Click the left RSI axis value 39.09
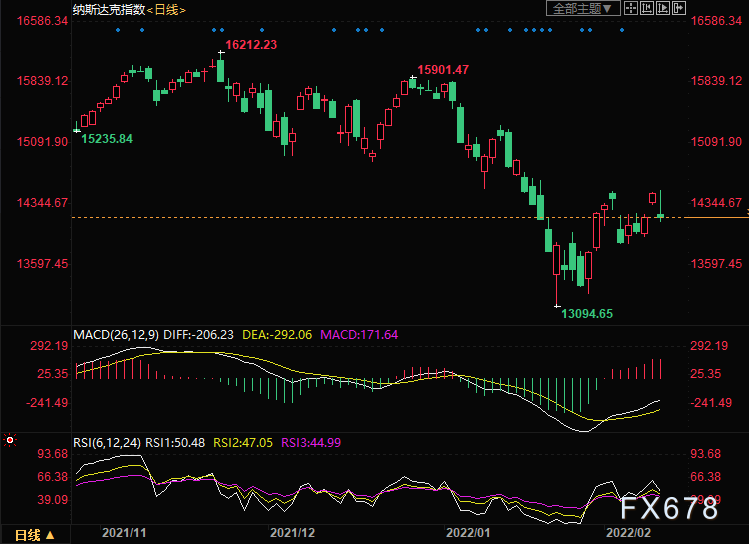Viewport: 749px width, 544px height. [53, 500]
